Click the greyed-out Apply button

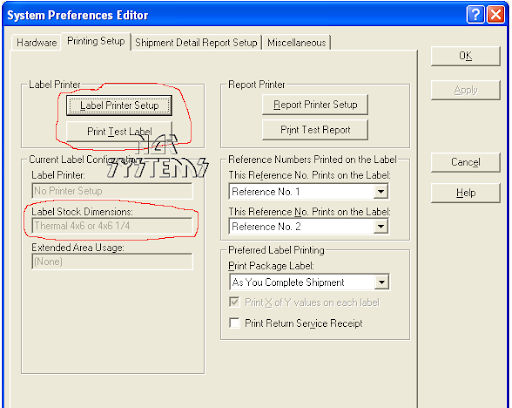pyautogui.click(x=465, y=90)
